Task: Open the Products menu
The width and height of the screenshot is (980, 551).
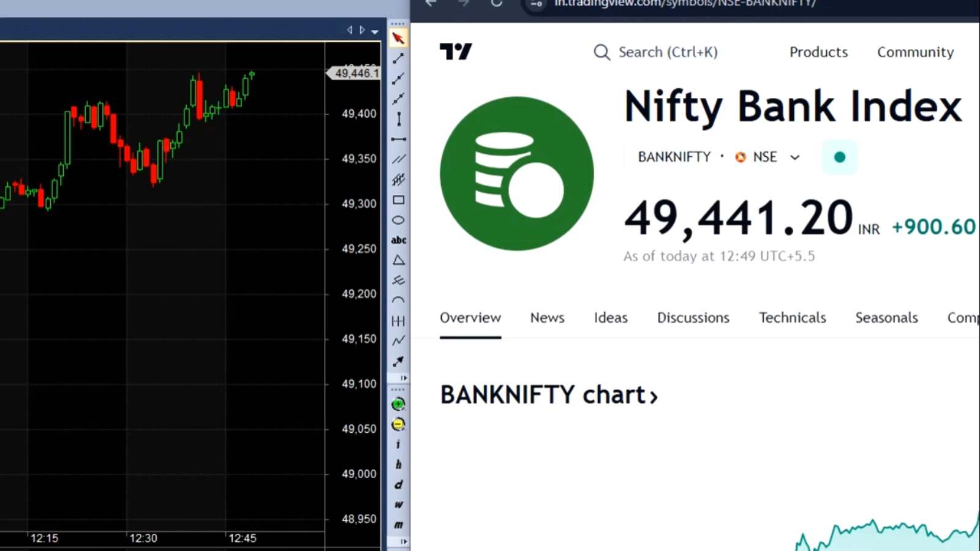Action: (818, 52)
